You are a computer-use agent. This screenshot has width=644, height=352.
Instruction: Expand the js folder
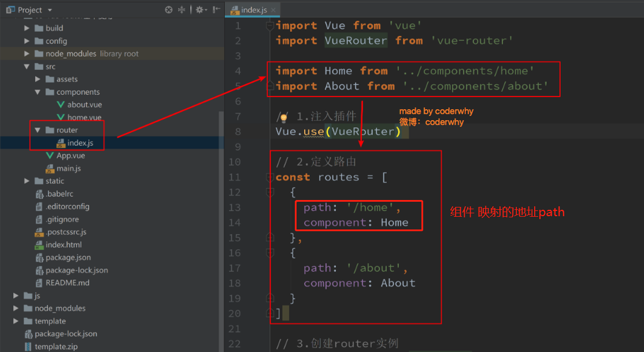pos(16,296)
